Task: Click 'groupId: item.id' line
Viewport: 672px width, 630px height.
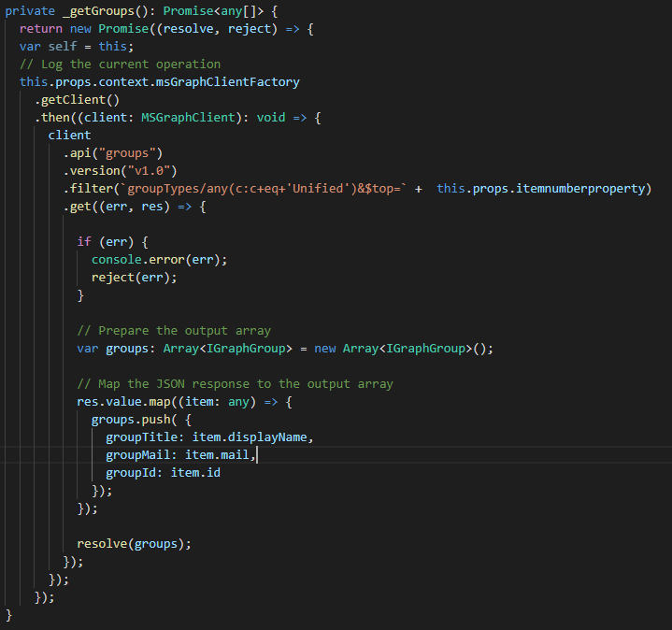Action: coord(163,473)
